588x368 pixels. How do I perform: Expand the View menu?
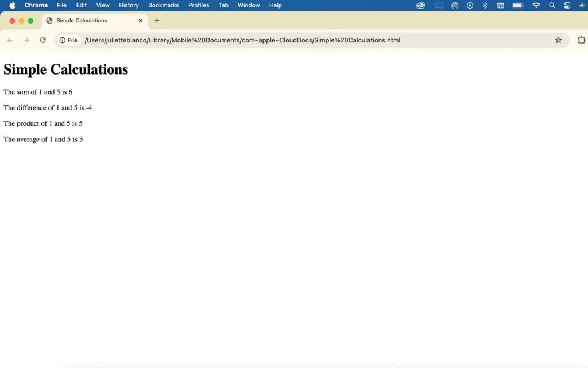pyautogui.click(x=103, y=5)
